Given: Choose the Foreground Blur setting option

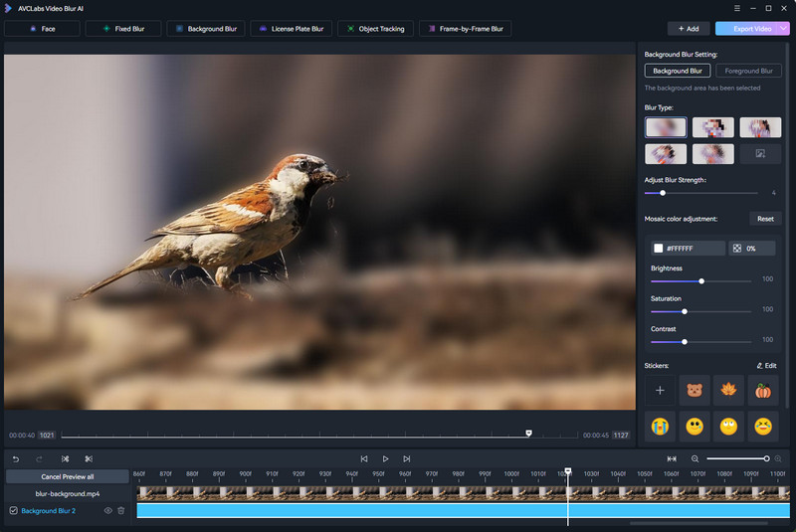Looking at the screenshot, I should coord(748,71).
